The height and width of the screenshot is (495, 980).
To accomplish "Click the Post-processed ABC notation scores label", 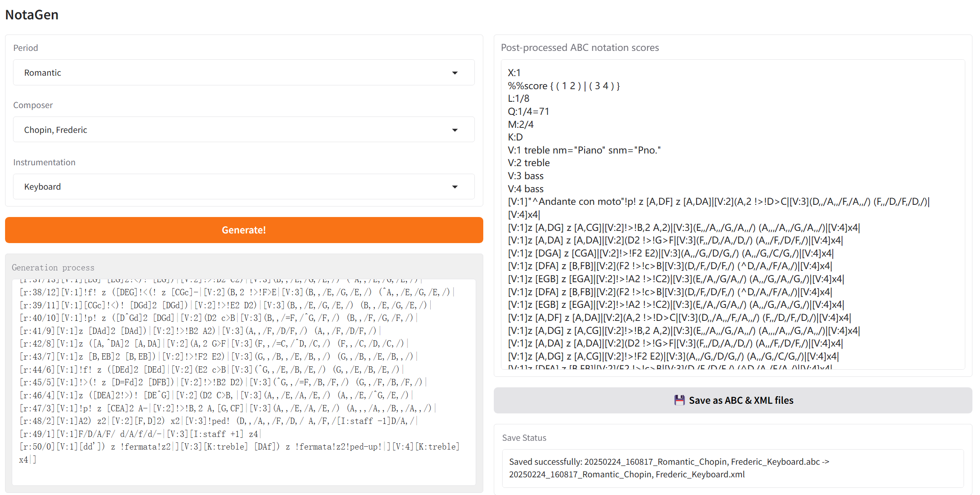I will (580, 48).
